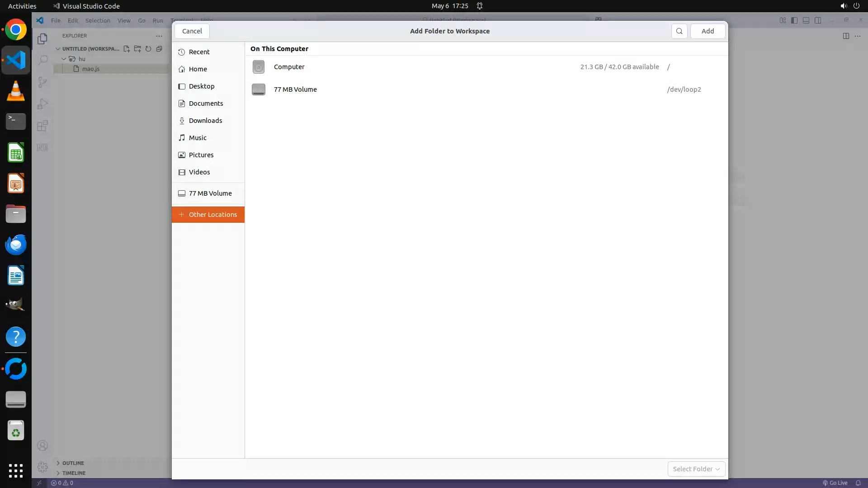Screen dimensions: 868x488
Task: Toggle the secondary sidebar layout icon
Action: click(x=818, y=20)
